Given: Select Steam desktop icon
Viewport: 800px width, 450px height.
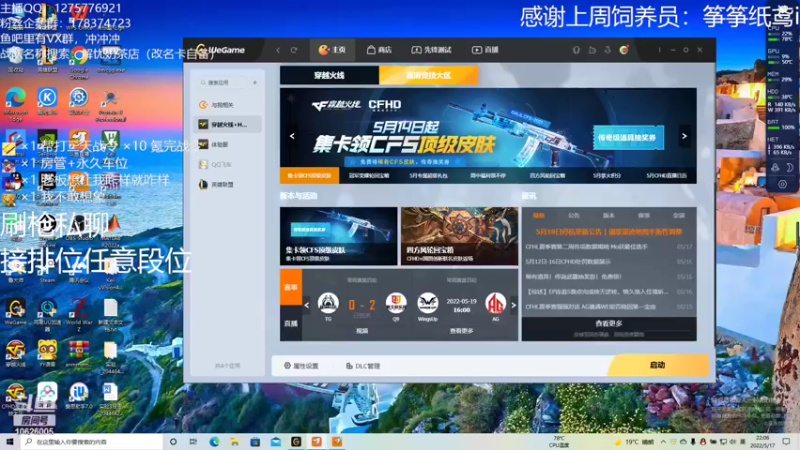Looking at the screenshot, I should 47,270.
